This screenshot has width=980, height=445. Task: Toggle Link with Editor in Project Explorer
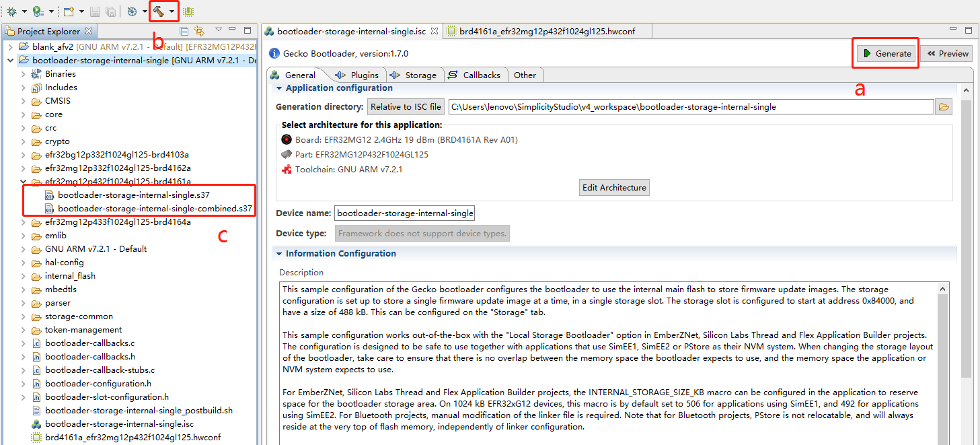pos(199,31)
